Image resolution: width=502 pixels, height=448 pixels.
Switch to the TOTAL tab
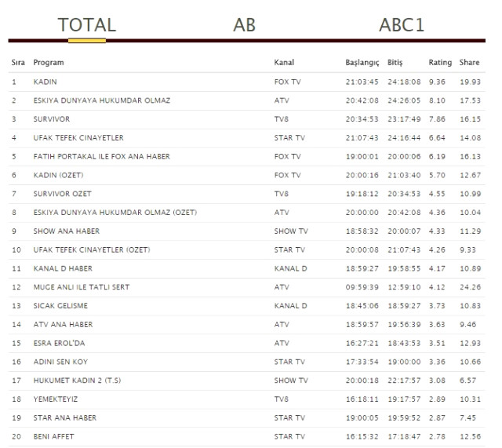(86, 24)
